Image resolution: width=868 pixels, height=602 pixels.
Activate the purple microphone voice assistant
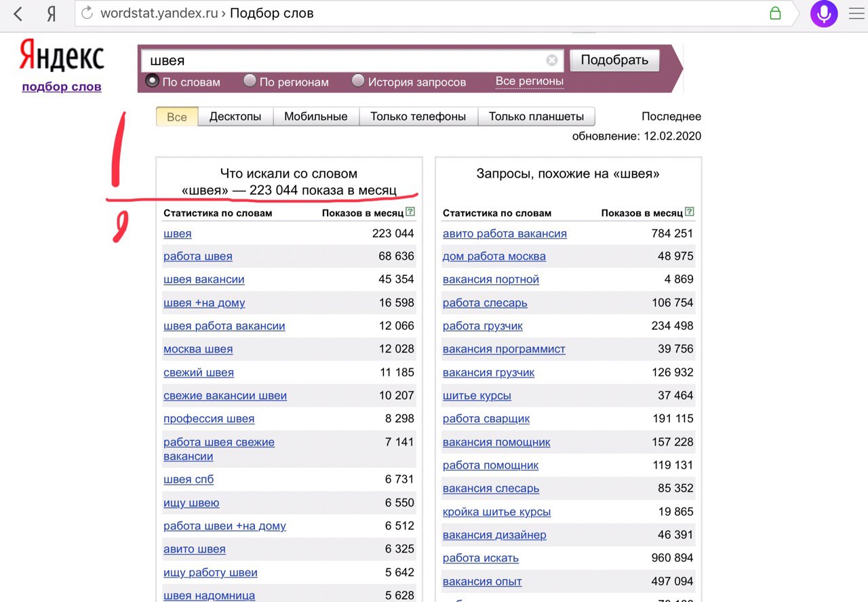pyautogui.click(x=824, y=14)
